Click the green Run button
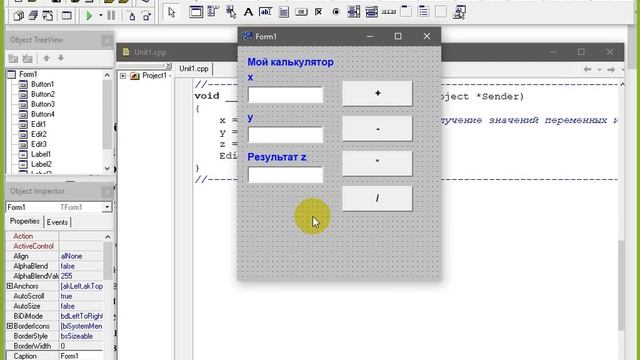The height and width of the screenshot is (360, 640). pyautogui.click(x=89, y=16)
